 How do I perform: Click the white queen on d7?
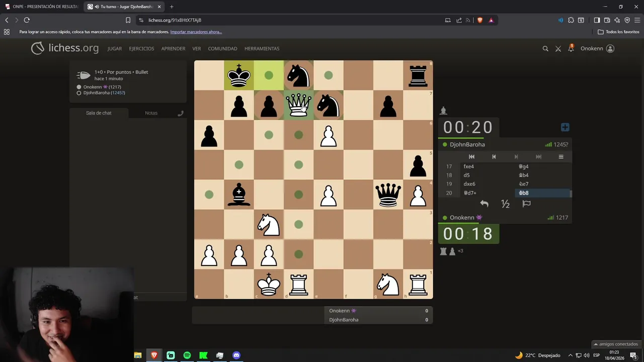[298, 105]
